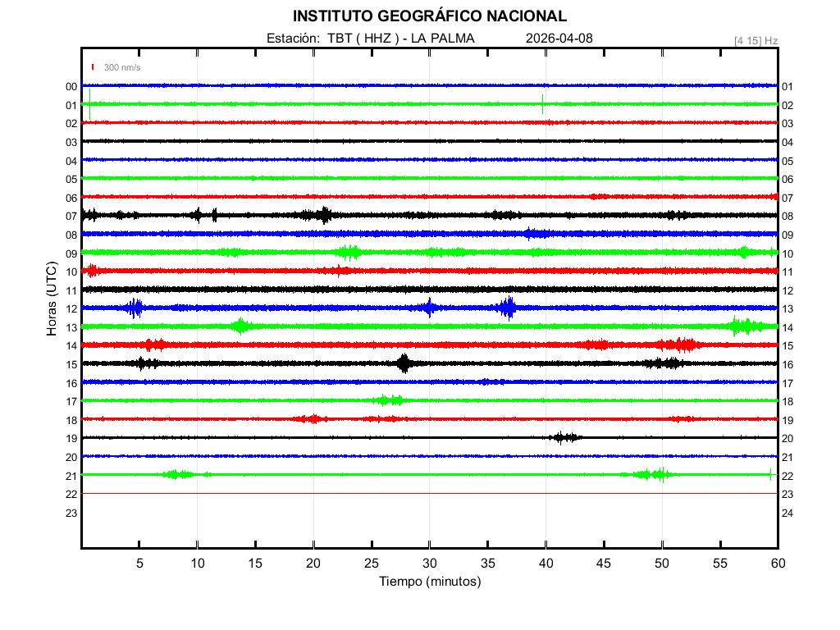Click the "Tiempo (minutos)" axis label

[x=429, y=582]
